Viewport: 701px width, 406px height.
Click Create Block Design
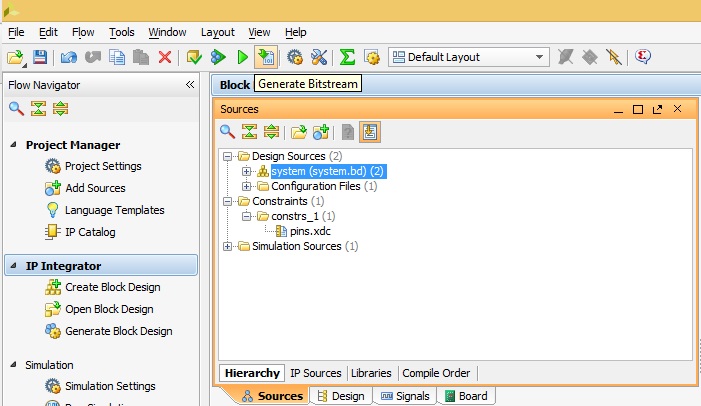pos(102,287)
